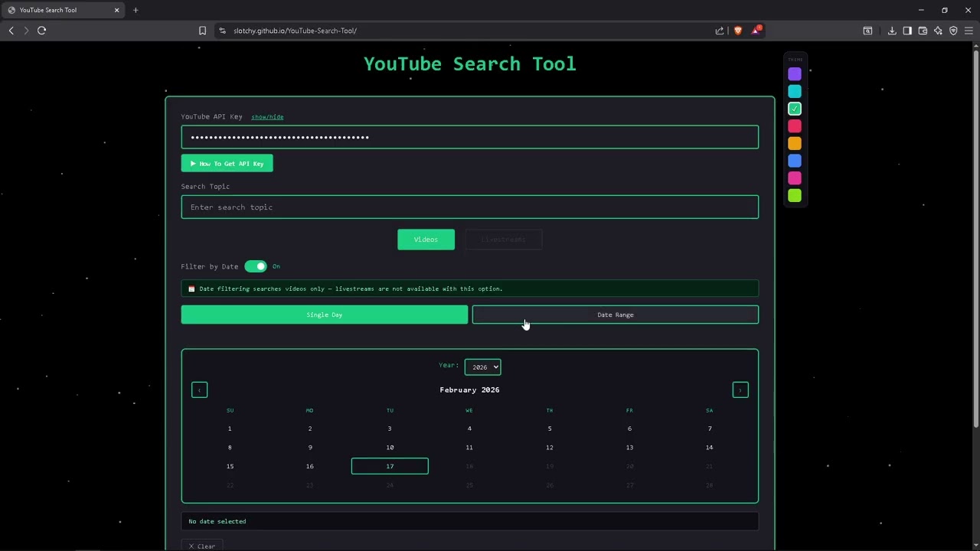Open the Brave VPN shield icon

(953, 31)
